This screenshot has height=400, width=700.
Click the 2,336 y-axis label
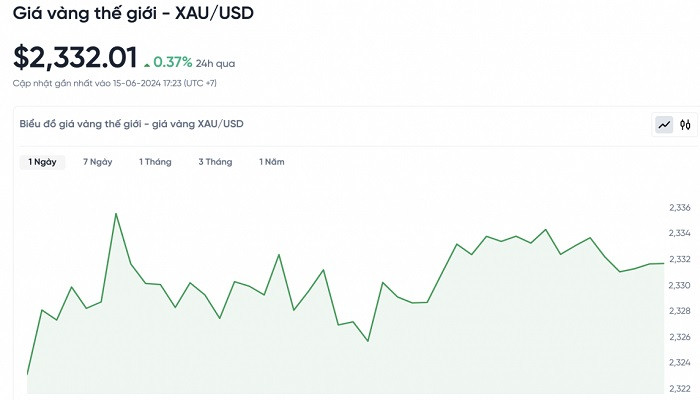680,208
